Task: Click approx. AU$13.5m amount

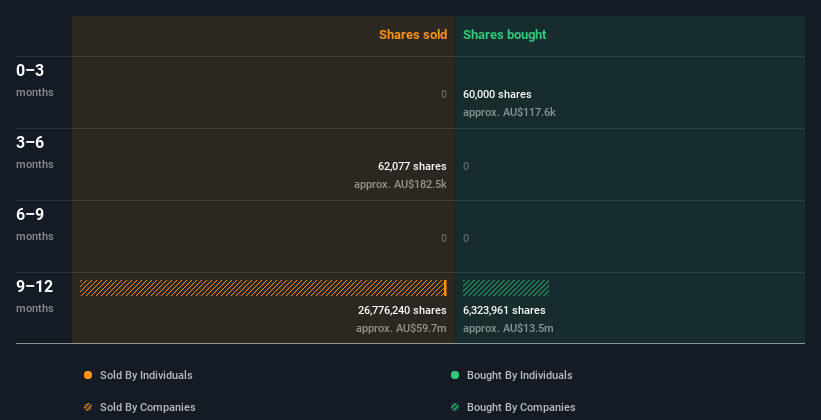Action: pyautogui.click(x=508, y=329)
